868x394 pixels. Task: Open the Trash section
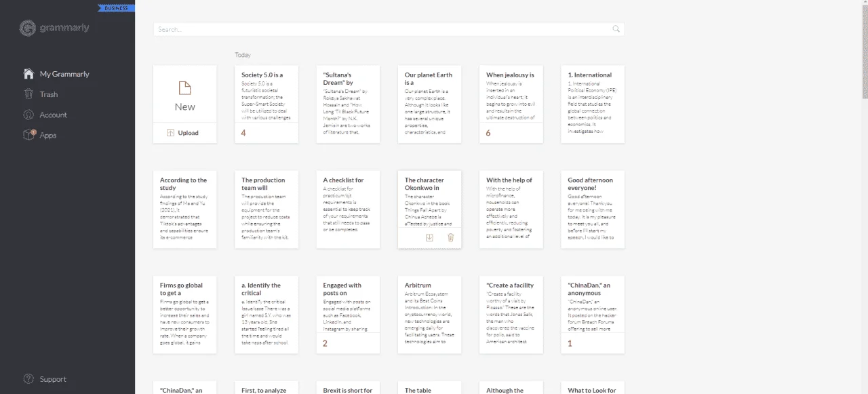coord(49,94)
